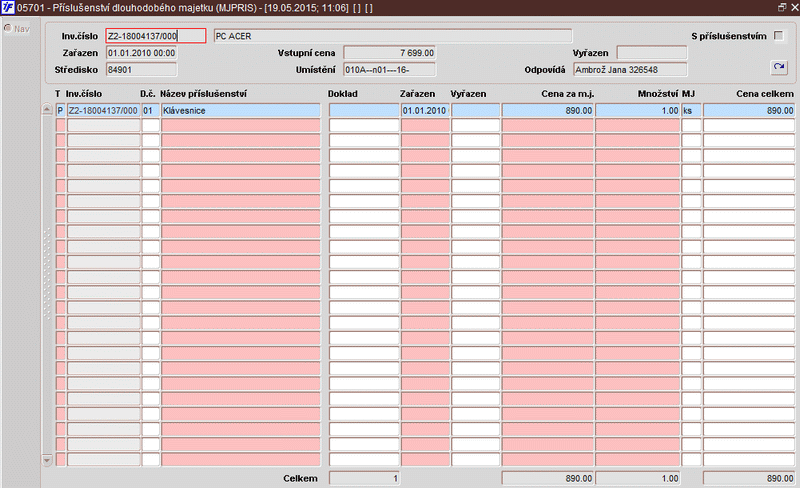Click the Zařazen cell 01.01.2010 in table

tap(425, 110)
